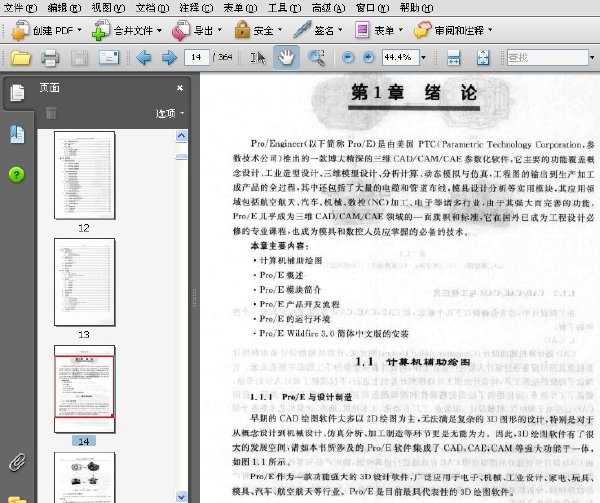Expand the 安全 dropdown arrow
600x503 pixels.
pyautogui.click(x=280, y=30)
